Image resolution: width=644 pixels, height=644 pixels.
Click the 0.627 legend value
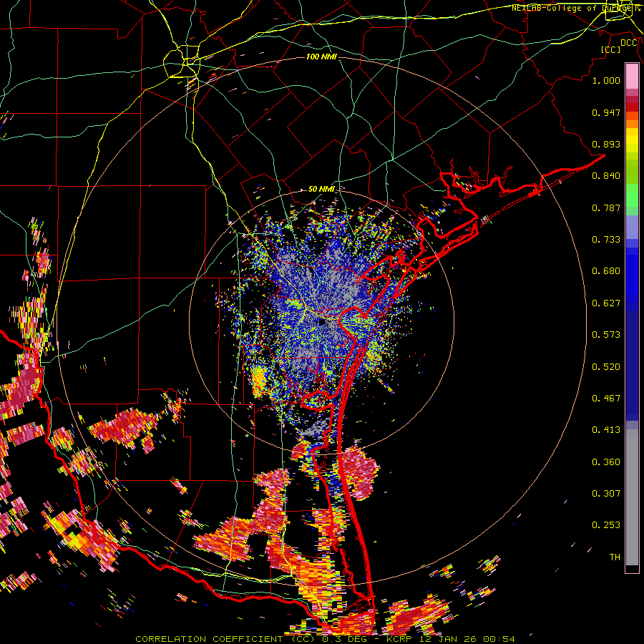[606, 303]
